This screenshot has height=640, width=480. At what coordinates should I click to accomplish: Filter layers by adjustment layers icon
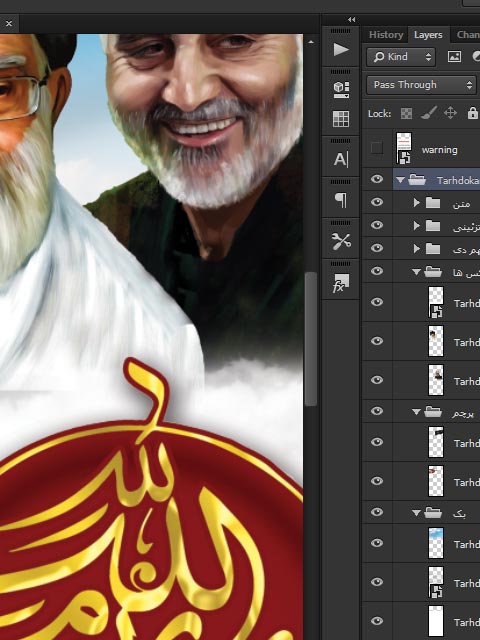476,57
